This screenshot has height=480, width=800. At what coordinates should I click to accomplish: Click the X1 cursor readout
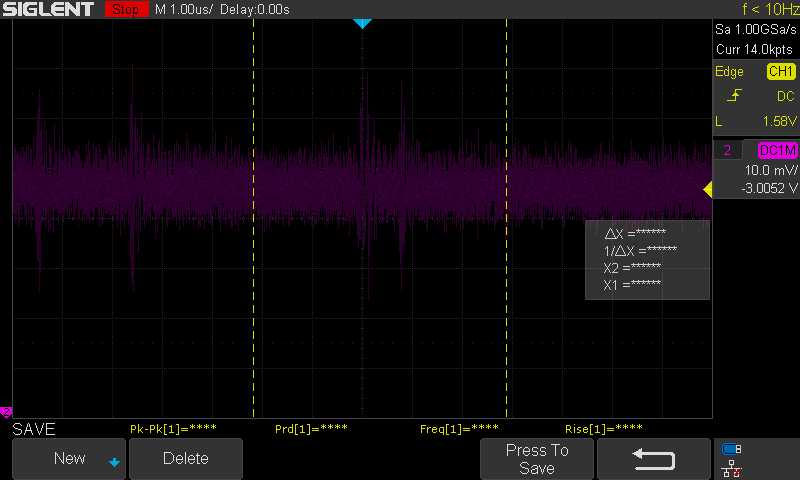(x=632, y=285)
